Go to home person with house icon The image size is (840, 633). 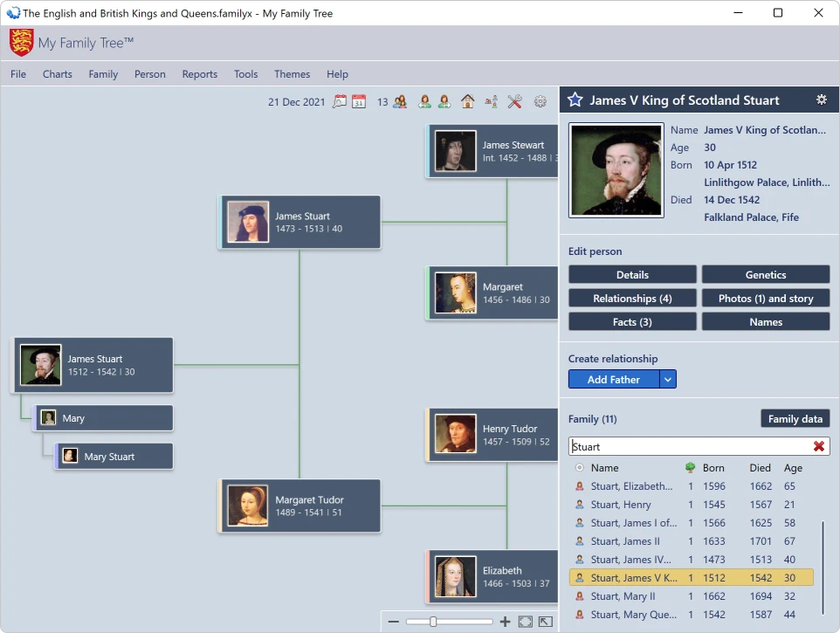468,102
